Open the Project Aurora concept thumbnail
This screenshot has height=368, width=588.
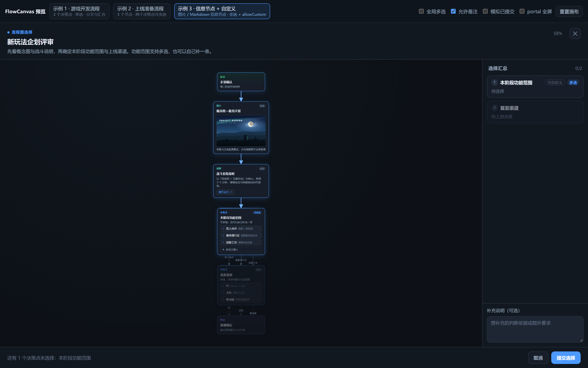(241, 131)
